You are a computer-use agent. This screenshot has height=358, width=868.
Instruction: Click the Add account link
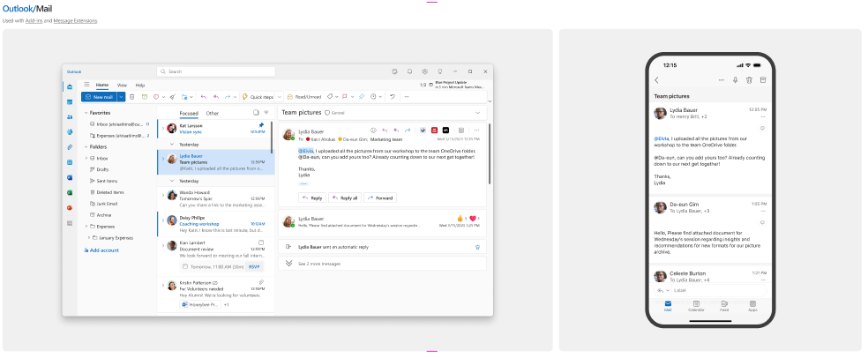(103, 250)
